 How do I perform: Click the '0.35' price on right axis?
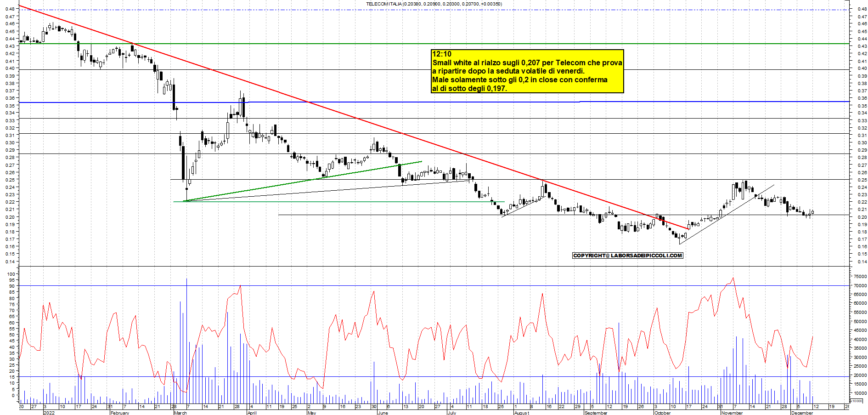click(862, 106)
